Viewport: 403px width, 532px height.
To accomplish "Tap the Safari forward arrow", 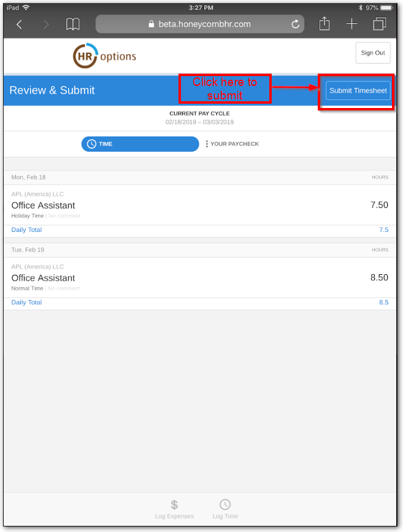I will pyautogui.click(x=46, y=25).
